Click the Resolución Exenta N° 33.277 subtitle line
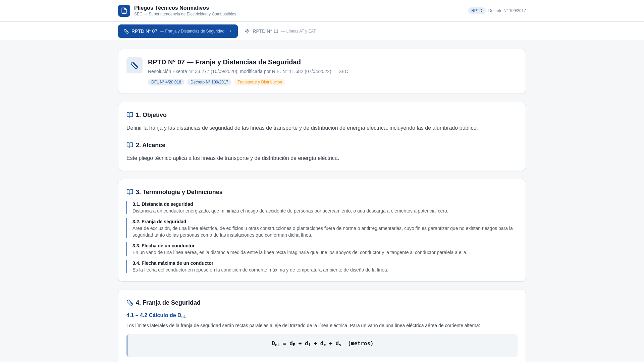The image size is (644, 362). point(248,71)
